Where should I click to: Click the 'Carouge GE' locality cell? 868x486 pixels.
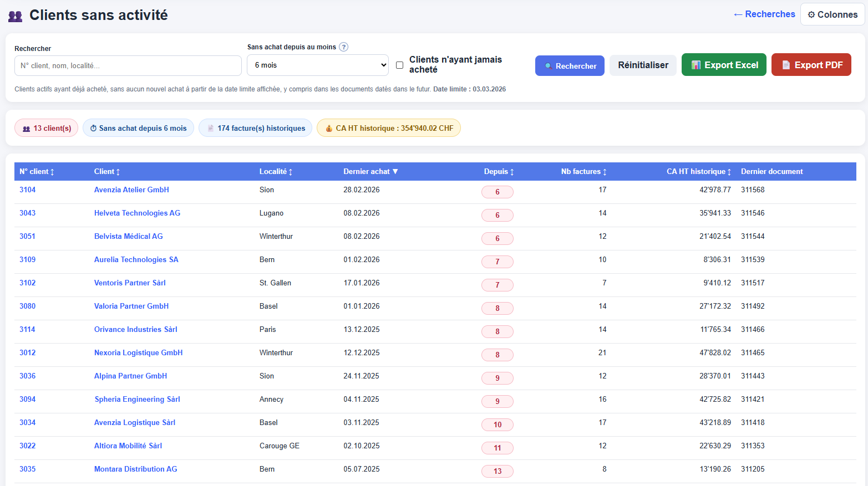pyautogui.click(x=280, y=446)
